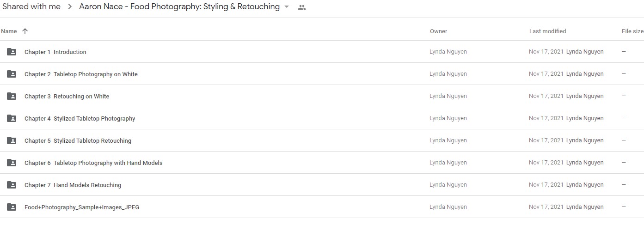Click the Chapter 5 folder icon

tap(12, 140)
